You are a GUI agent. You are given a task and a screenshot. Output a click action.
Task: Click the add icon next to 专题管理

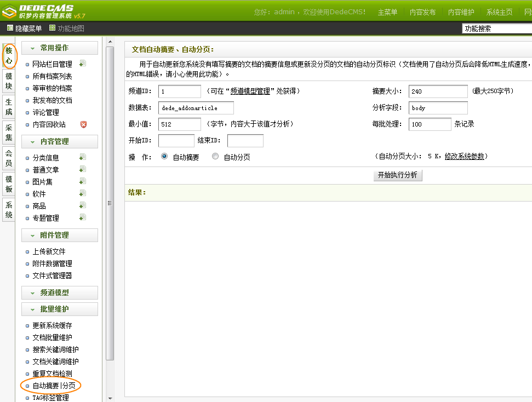(83, 218)
